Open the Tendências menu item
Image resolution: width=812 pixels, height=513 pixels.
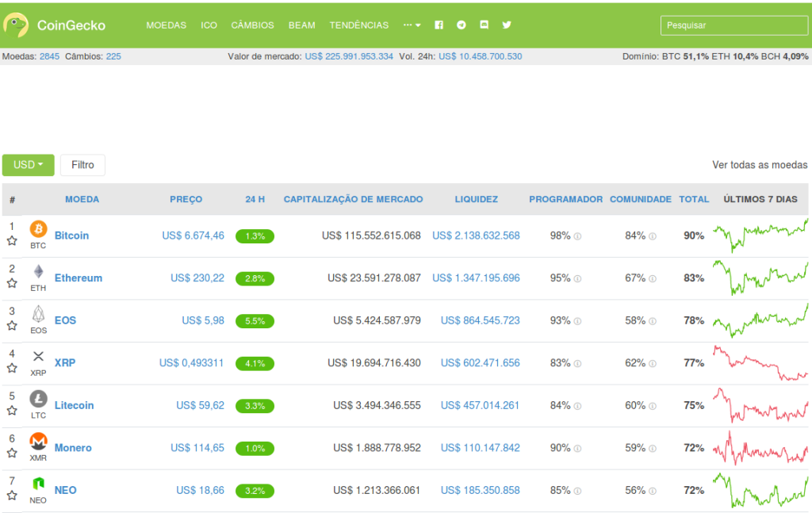click(359, 25)
